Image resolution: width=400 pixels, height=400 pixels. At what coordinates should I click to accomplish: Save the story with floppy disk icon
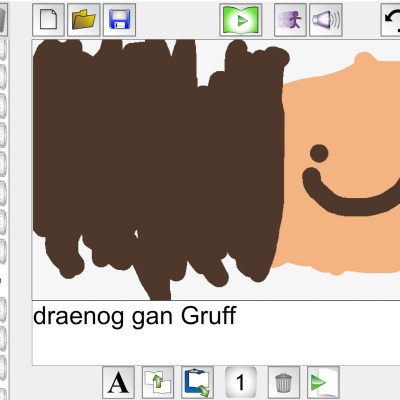click(119, 20)
